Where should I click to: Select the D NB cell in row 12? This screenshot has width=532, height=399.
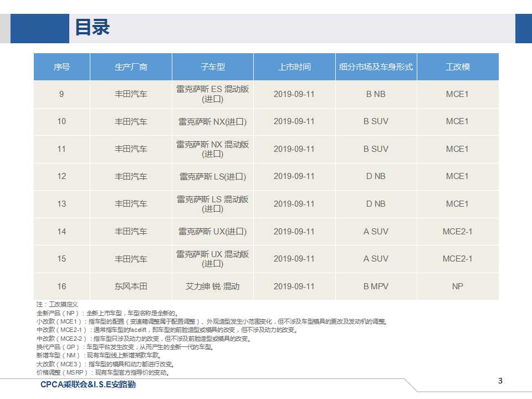click(x=376, y=176)
